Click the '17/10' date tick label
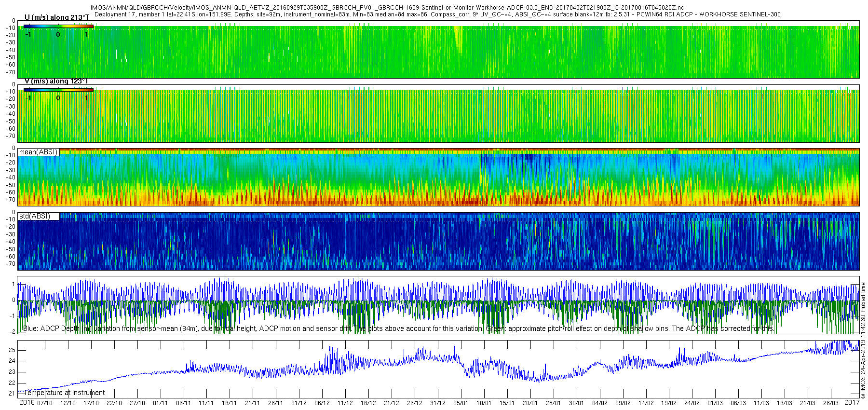 (x=91, y=403)
